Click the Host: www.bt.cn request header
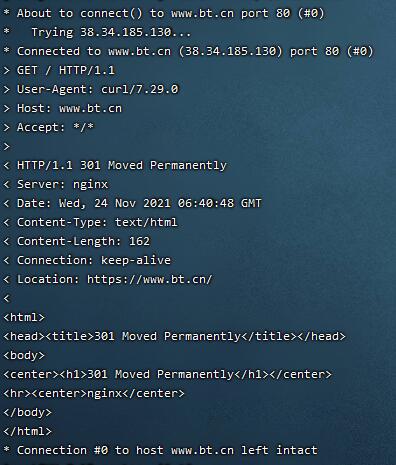The width and height of the screenshot is (396, 465). click(69, 108)
